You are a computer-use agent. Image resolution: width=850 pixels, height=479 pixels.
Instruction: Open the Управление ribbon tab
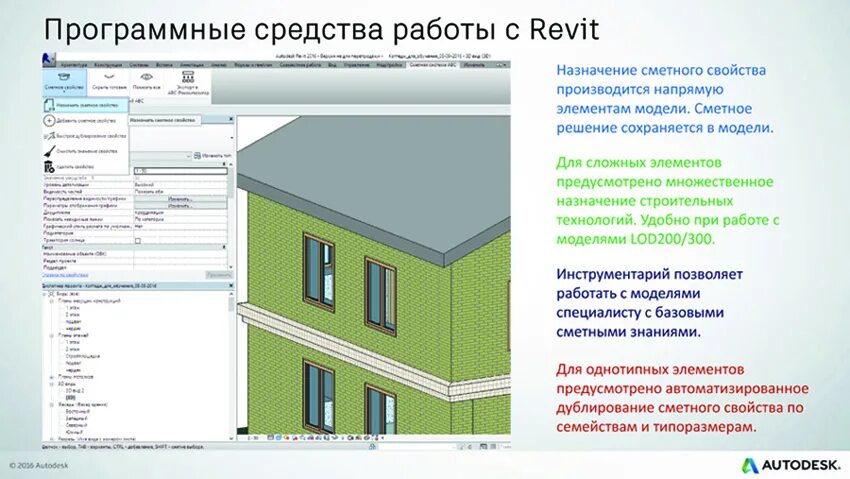click(356, 64)
